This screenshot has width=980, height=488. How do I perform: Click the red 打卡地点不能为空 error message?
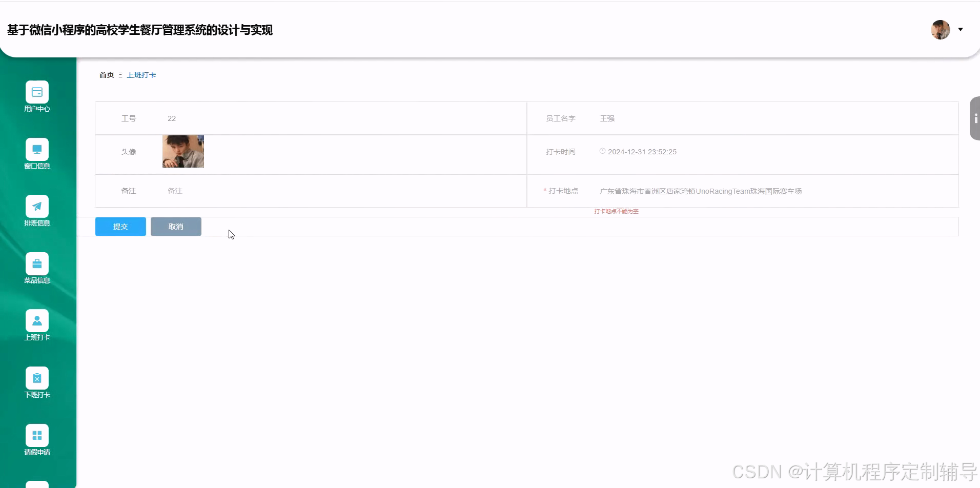[617, 211]
